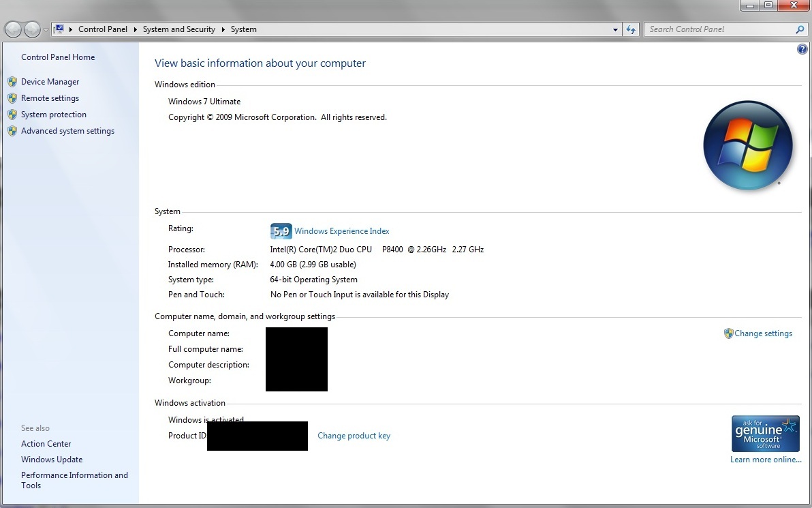Viewport: 812px width, 508px height.
Task: Click the Windows logo orb image
Action: tap(748, 145)
